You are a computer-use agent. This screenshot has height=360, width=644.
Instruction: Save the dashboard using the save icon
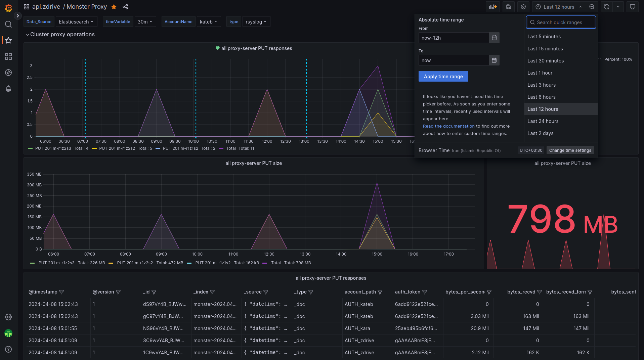pyautogui.click(x=509, y=7)
